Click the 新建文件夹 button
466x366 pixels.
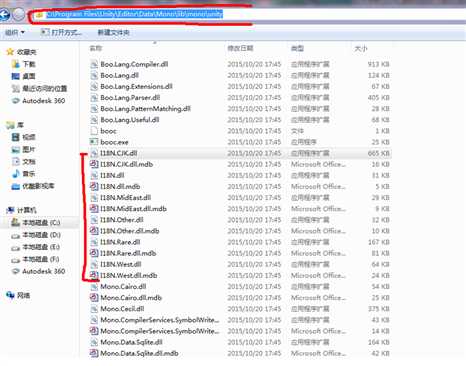(x=113, y=32)
